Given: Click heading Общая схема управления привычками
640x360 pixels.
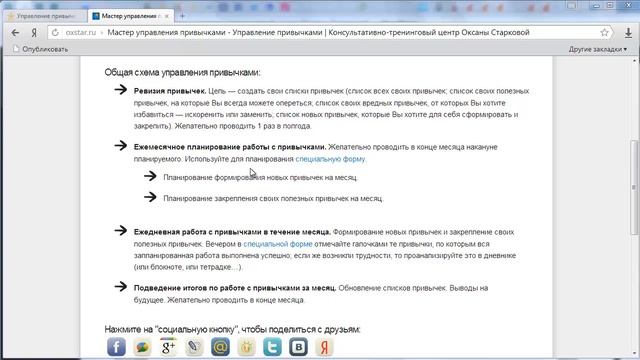Looking at the screenshot, I should pos(182,72).
